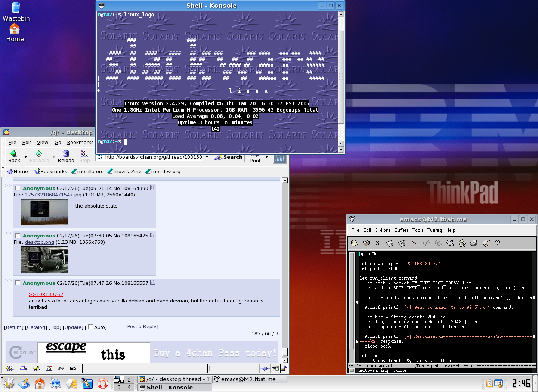Screen dimensions: 538x392
Task: Click the paste clipboard icon in Emacs toolbar
Action: tap(450, 243)
